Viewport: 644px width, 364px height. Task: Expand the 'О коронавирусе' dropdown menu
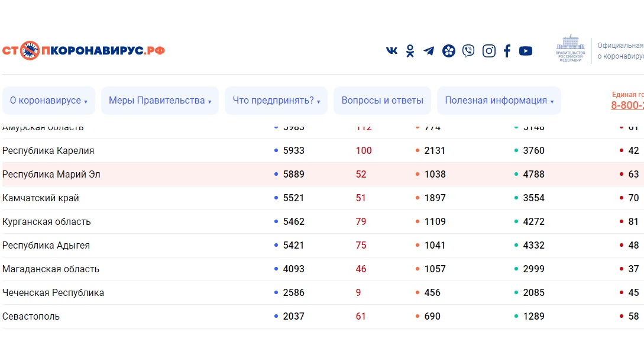[x=48, y=101]
